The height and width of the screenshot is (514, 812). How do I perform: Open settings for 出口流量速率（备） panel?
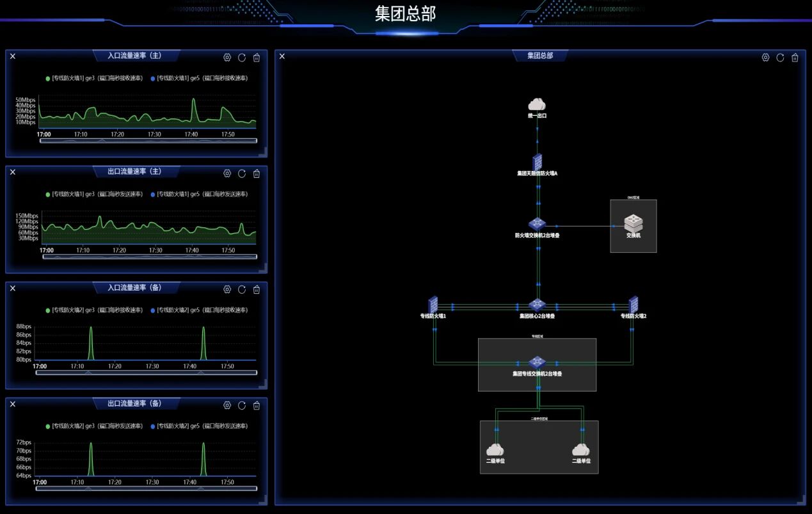tap(227, 405)
